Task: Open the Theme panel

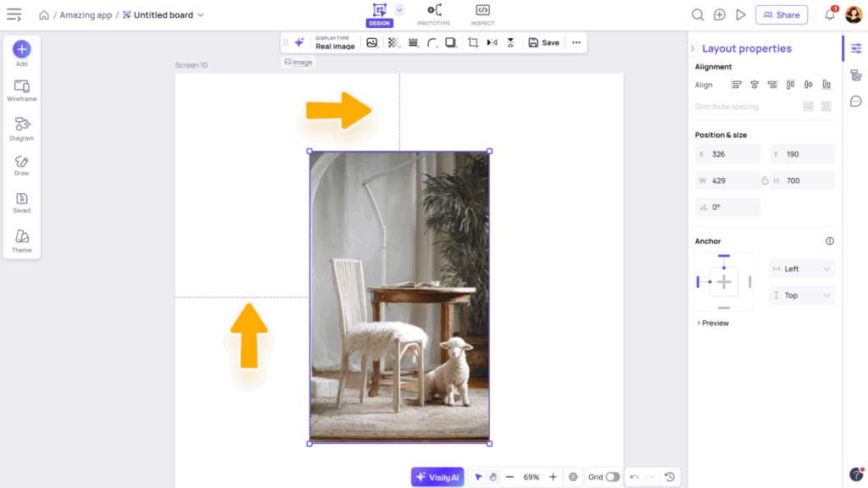Action: (22, 241)
